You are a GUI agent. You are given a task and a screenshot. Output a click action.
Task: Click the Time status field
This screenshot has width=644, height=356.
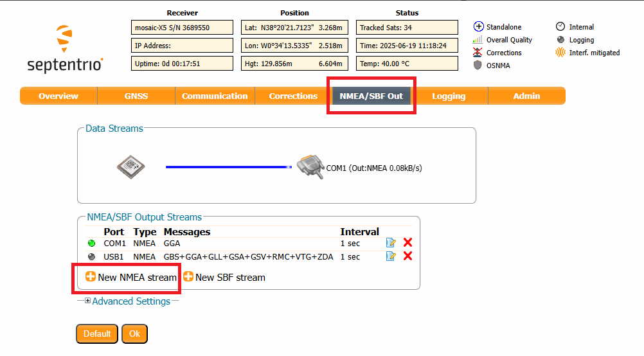click(x=407, y=46)
